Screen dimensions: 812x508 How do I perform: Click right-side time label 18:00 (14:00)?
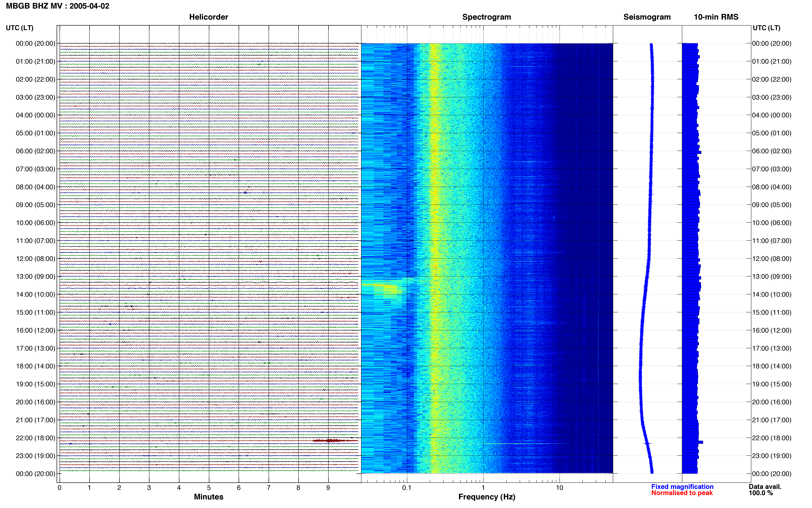[x=772, y=366]
